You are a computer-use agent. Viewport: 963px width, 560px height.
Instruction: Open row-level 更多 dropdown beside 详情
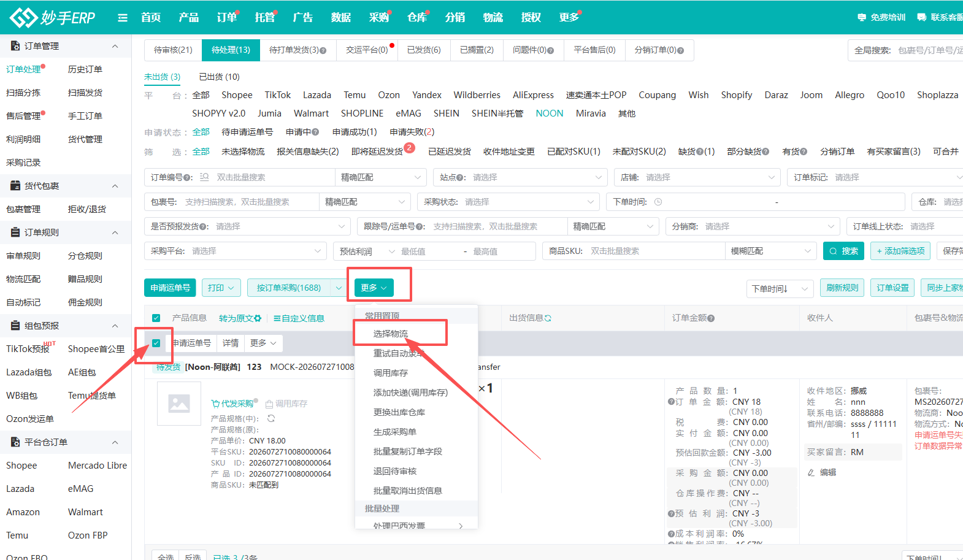click(x=264, y=343)
